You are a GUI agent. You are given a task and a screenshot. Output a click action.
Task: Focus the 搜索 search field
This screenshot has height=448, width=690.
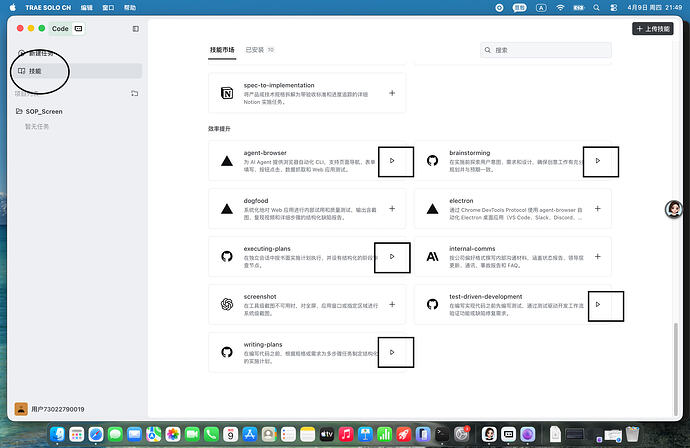(546, 50)
